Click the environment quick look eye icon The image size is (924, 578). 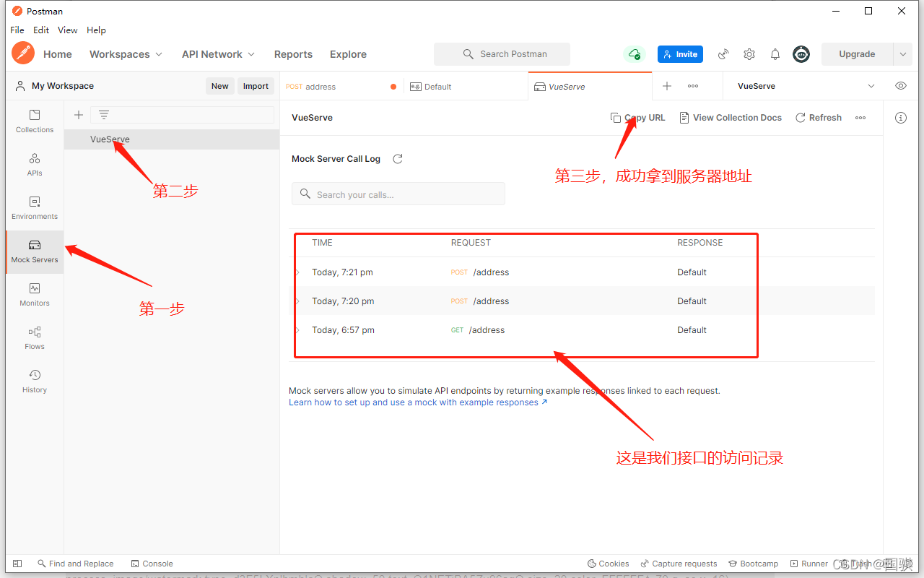901,86
